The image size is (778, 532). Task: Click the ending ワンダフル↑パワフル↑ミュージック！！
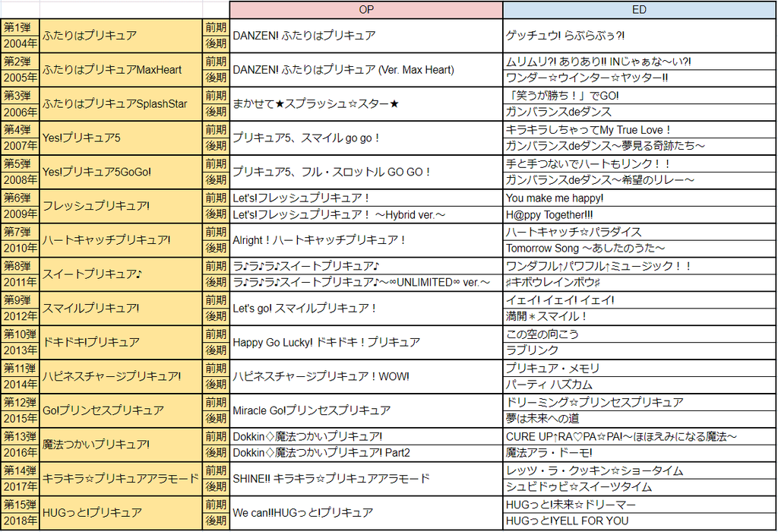coord(639,266)
